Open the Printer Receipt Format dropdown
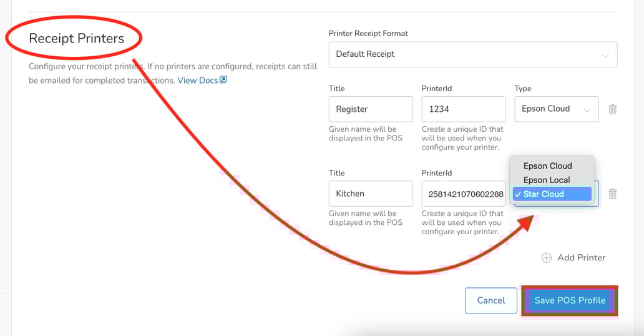The image size is (644, 336). pyautogui.click(x=472, y=54)
